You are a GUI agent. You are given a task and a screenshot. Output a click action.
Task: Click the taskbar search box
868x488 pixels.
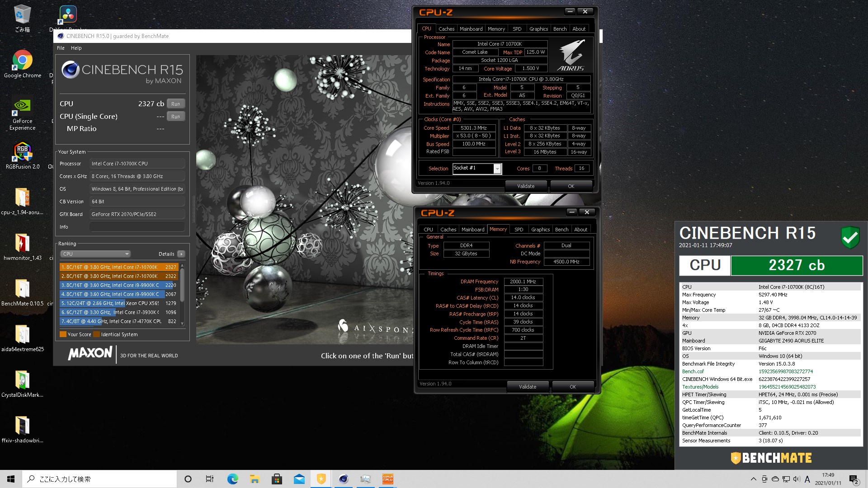(99, 479)
